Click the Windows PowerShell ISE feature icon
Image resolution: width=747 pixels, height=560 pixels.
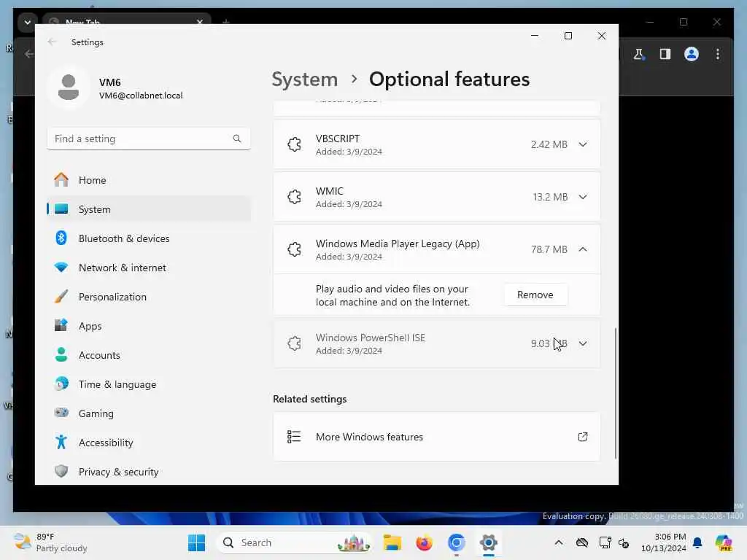tap(295, 343)
